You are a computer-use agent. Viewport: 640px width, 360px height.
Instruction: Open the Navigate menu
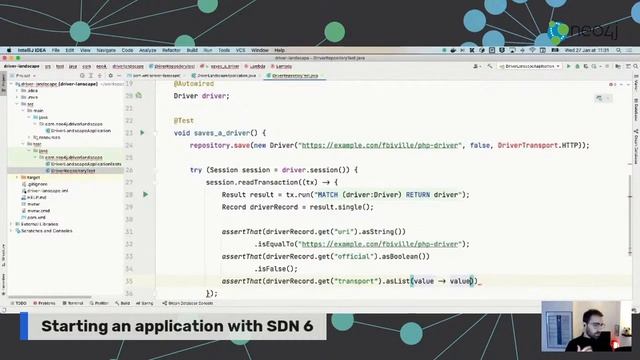(x=106, y=50)
